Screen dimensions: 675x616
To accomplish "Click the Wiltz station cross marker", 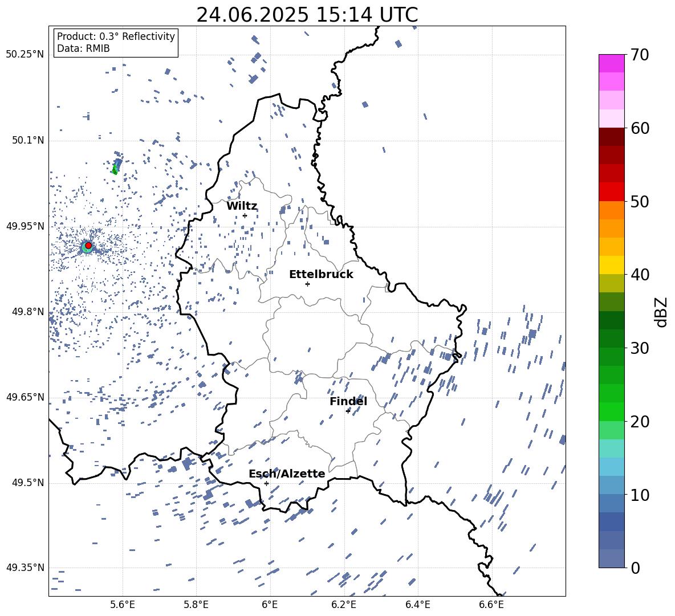I will pos(245,215).
